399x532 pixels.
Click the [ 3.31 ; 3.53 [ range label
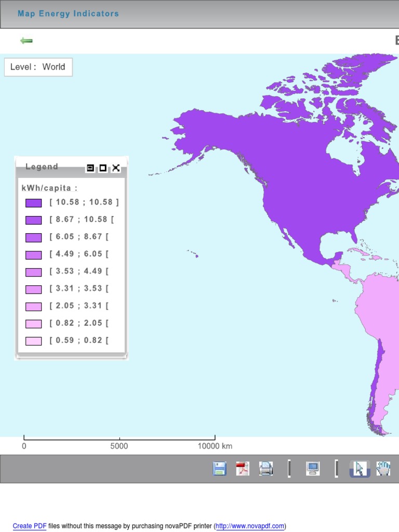(x=79, y=288)
